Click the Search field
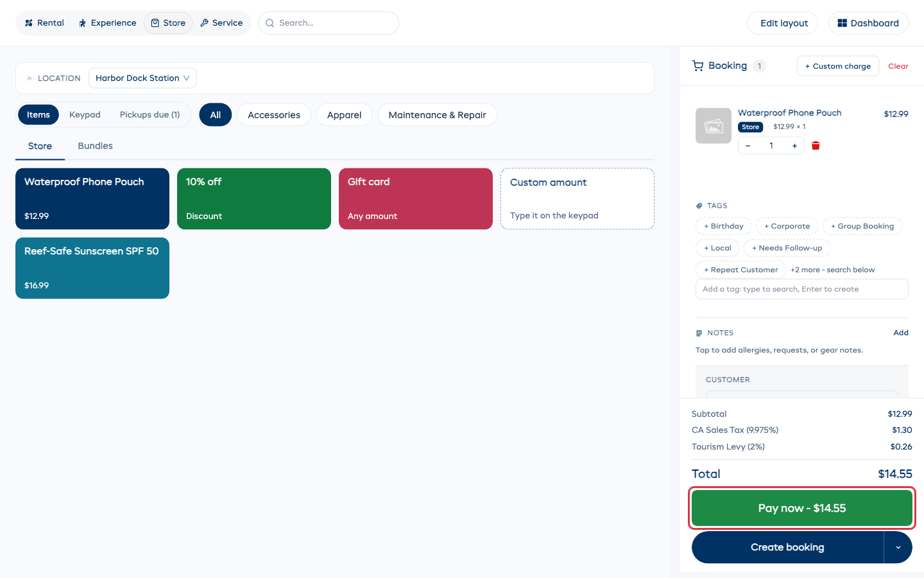The image size is (924, 578). [x=329, y=23]
